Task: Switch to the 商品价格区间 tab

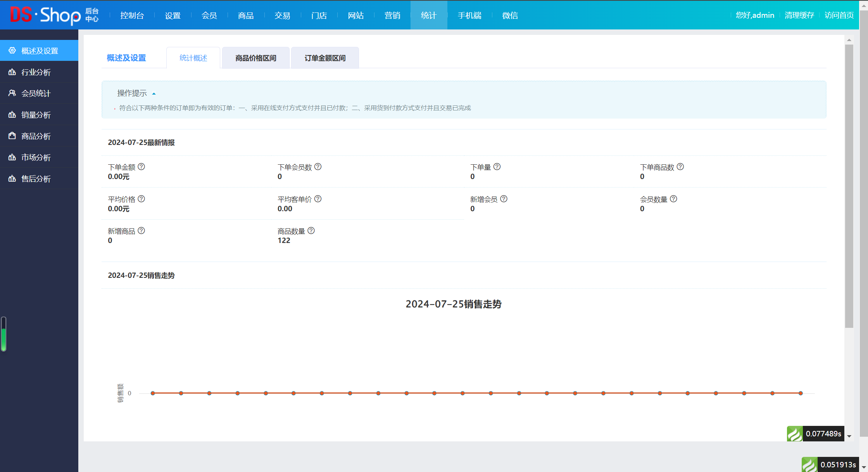Action: (255, 58)
